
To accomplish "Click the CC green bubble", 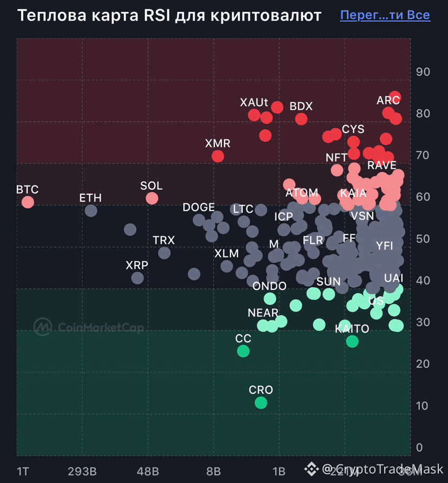I will click(x=243, y=351).
